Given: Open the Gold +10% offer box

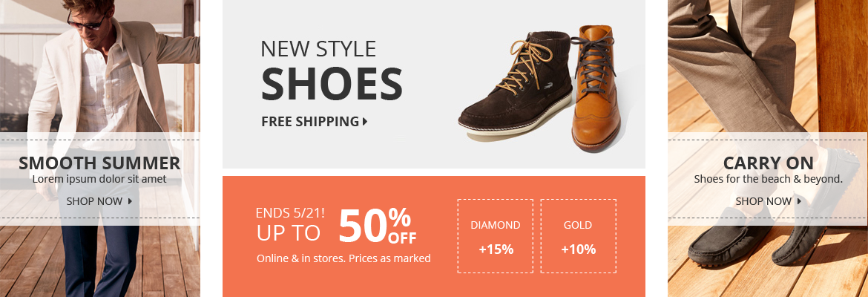Looking at the screenshot, I should [579, 236].
